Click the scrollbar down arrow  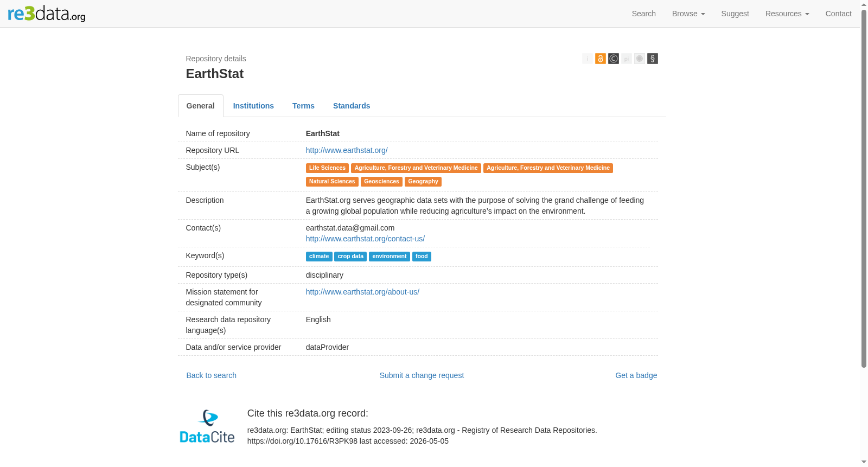[864, 462]
